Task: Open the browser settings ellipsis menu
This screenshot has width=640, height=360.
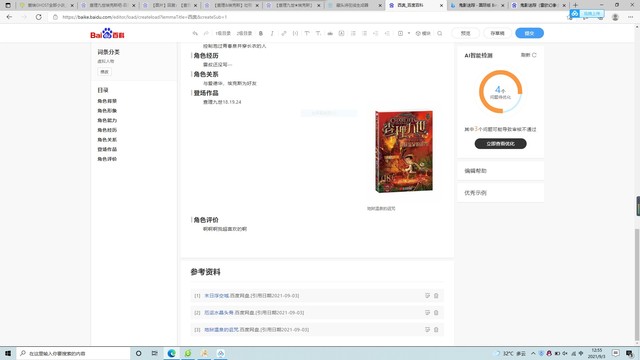Action: (631, 17)
